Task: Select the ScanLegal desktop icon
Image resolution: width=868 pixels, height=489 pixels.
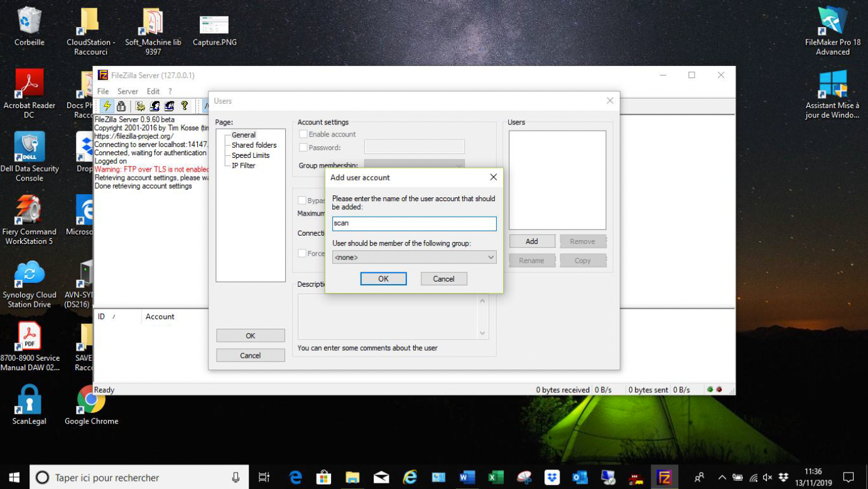Action: 30,405
